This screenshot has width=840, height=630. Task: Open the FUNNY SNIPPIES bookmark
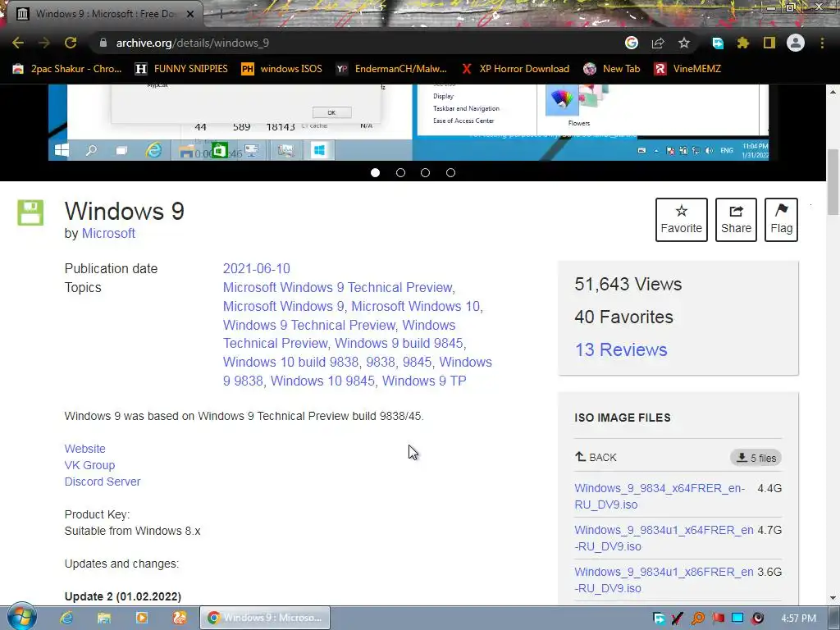[181, 69]
